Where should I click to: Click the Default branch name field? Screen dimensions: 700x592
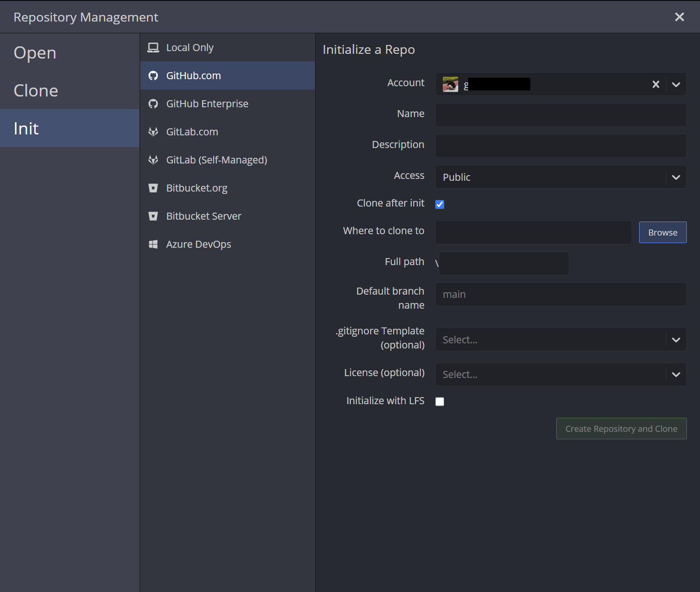[561, 294]
